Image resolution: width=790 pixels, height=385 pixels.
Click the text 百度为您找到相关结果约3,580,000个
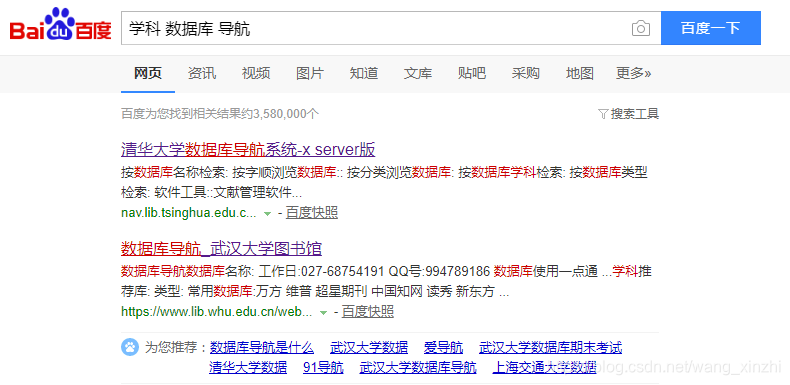click(x=220, y=114)
